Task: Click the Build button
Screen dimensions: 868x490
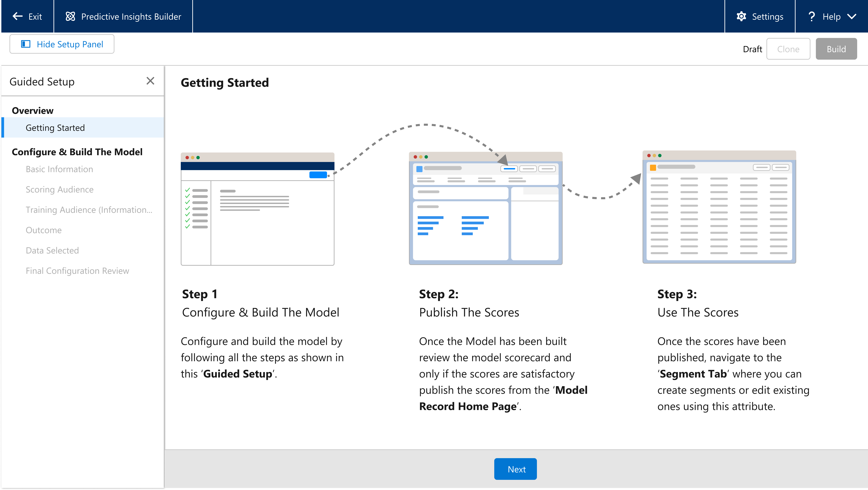Action: pos(836,49)
